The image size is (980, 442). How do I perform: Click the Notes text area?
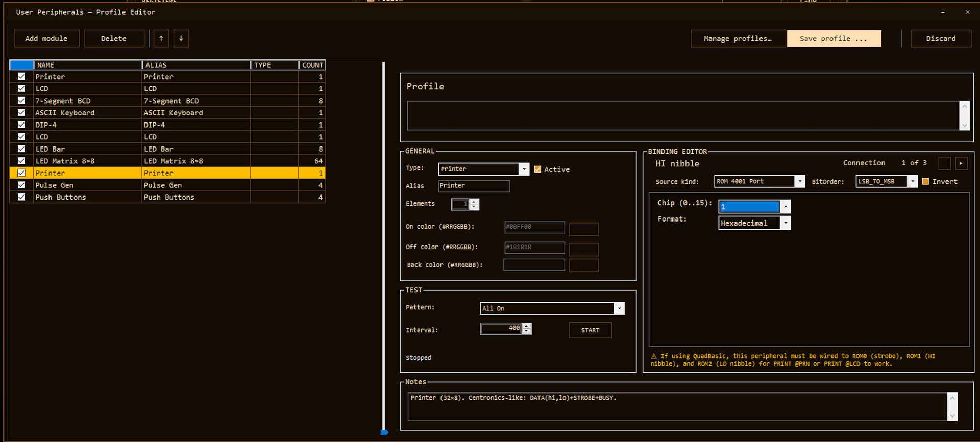pyautogui.click(x=678, y=406)
